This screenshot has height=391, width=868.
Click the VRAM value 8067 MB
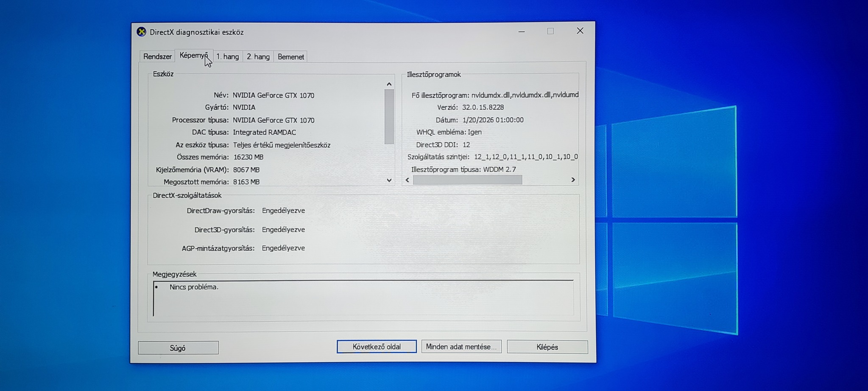[246, 170]
